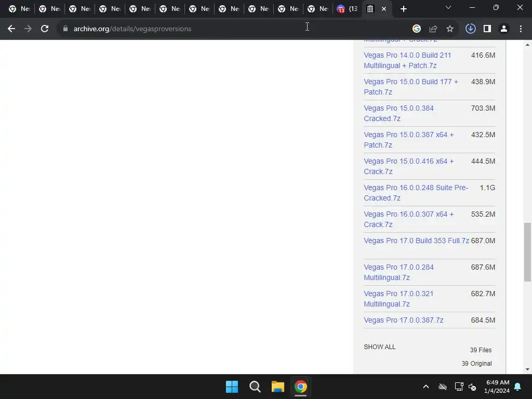
Task: Close the active archive.org tab
Action: click(384, 9)
